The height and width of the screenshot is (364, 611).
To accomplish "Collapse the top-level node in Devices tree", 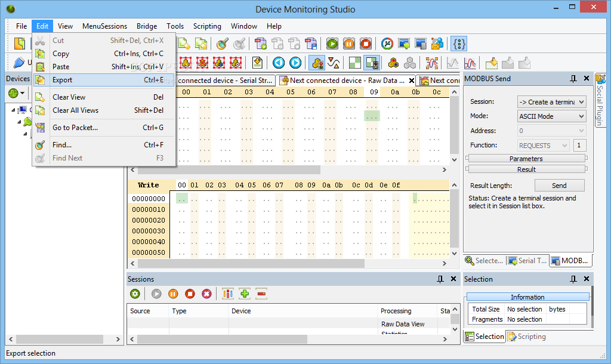I will [x=13, y=110].
